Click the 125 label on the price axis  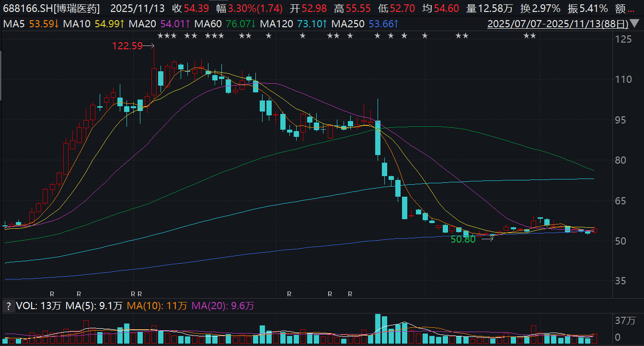tap(623, 39)
